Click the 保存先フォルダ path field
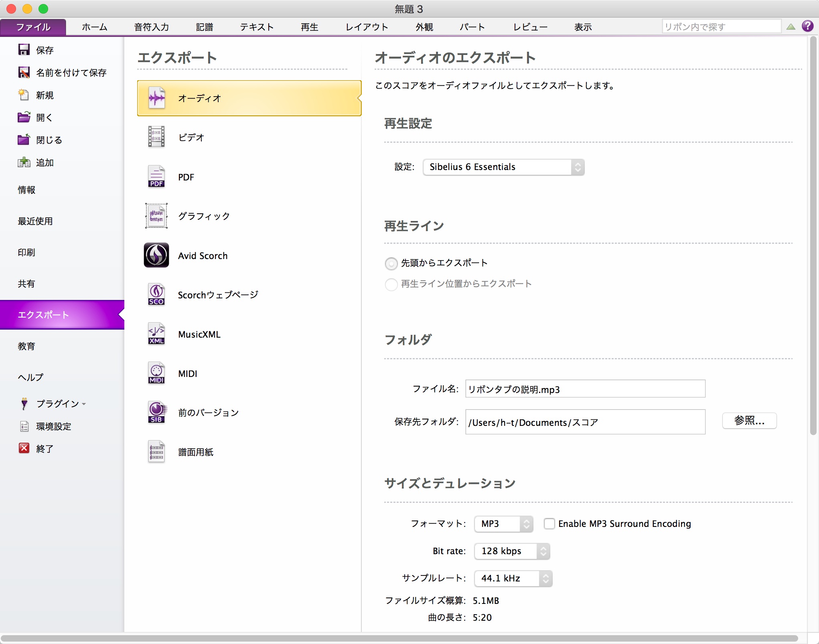 [585, 422]
